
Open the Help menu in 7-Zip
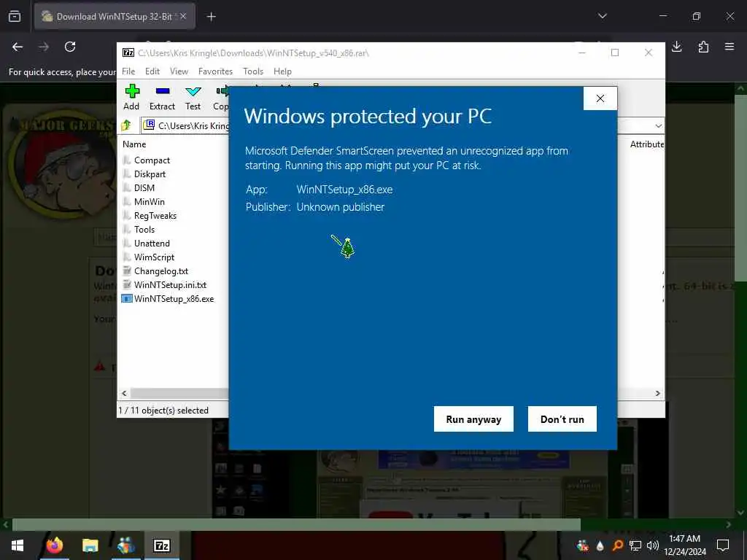click(x=282, y=71)
